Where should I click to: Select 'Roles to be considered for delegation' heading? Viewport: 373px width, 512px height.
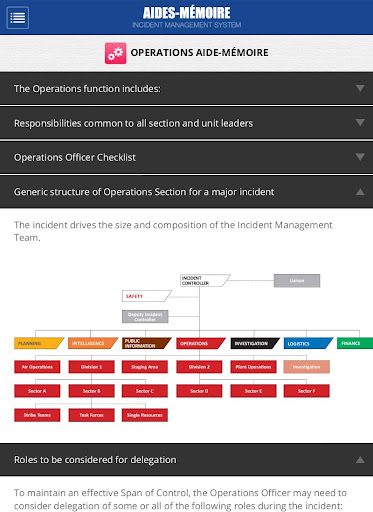pyautogui.click(x=95, y=460)
